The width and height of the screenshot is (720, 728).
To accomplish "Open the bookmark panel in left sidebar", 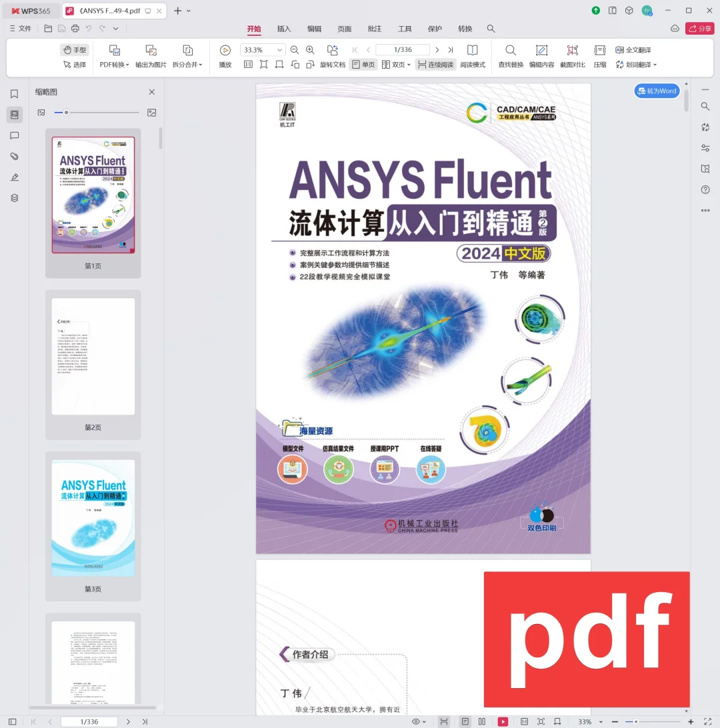I will click(x=15, y=94).
